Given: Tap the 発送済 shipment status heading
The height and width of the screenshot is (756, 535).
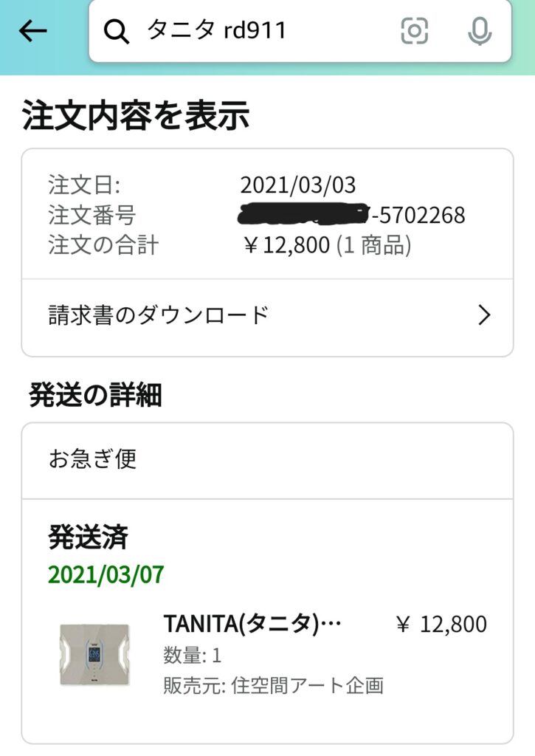Looking at the screenshot, I should pos(89,537).
